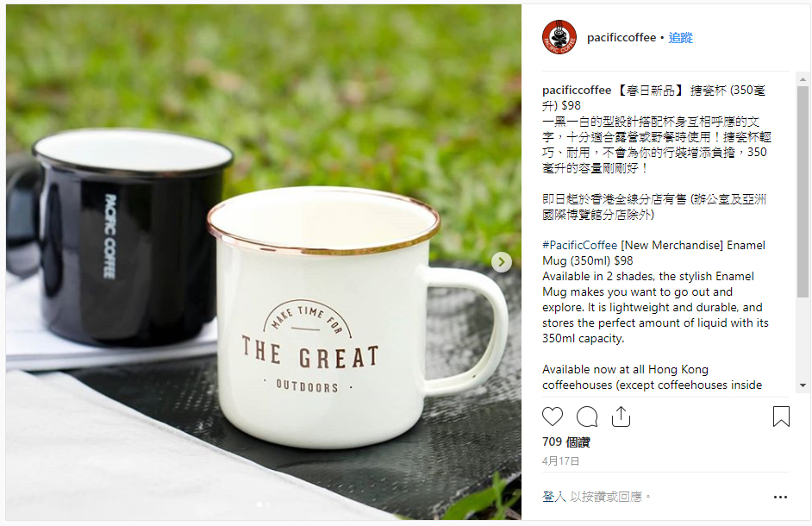
Task: Open the pacificcoffee username in the caption
Action: [577, 91]
